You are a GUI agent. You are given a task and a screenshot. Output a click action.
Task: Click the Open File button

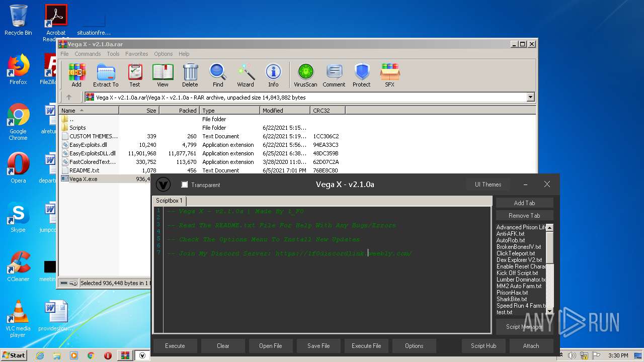[271, 346]
